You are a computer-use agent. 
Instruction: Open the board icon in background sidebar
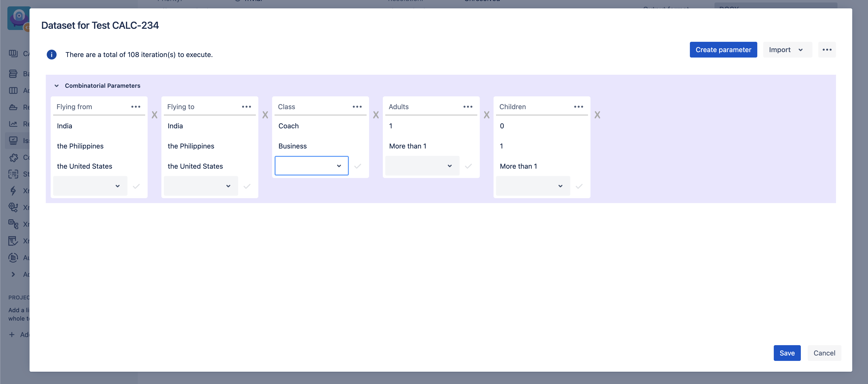tap(13, 54)
